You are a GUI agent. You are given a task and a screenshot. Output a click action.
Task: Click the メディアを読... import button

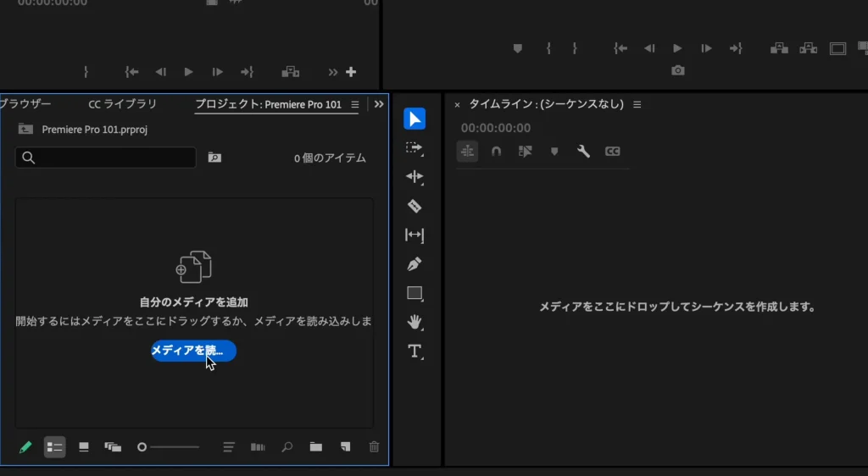(194, 351)
